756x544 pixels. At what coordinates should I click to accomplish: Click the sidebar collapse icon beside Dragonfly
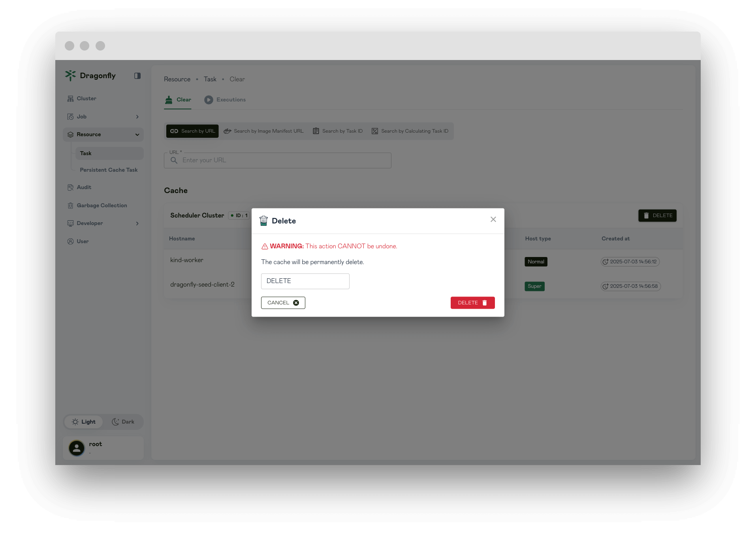pyautogui.click(x=137, y=76)
